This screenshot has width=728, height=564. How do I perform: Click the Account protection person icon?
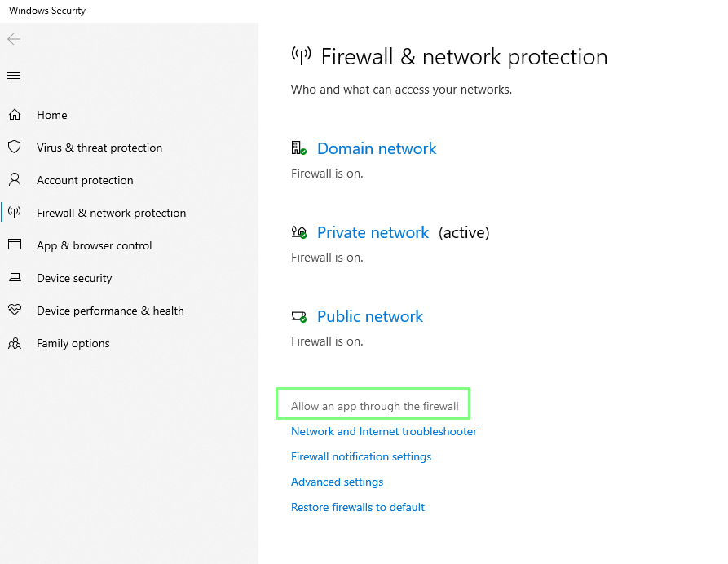click(15, 180)
